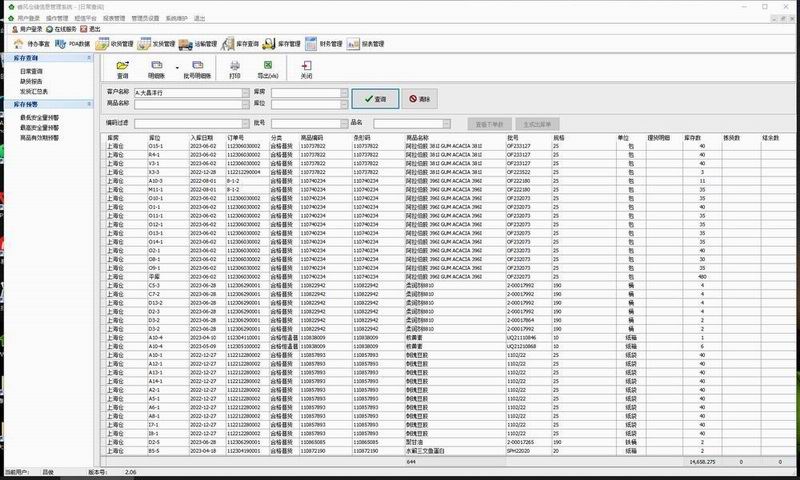The image size is (800, 480).
Task: Click the 清除 clear button
Action: coord(419,99)
